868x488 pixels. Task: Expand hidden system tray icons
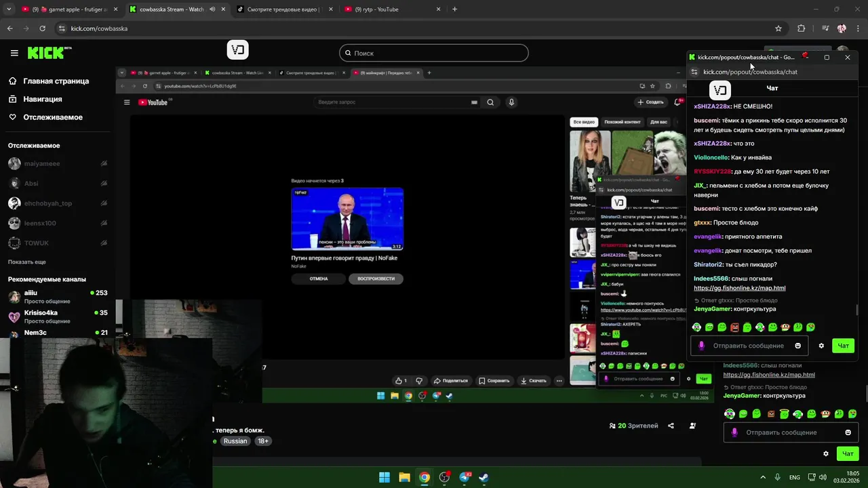pos(762,477)
